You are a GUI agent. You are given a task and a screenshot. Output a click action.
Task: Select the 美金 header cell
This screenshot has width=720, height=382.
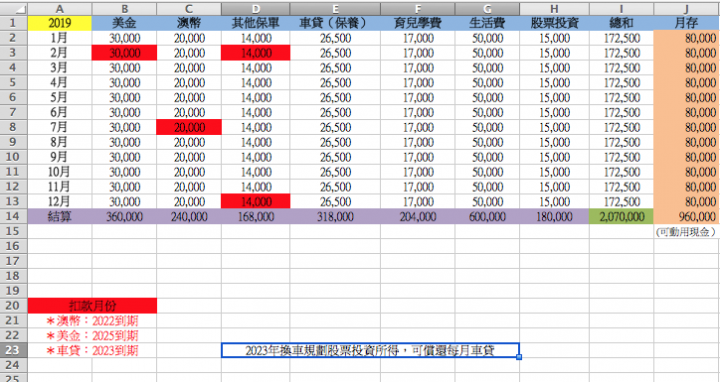pos(124,23)
